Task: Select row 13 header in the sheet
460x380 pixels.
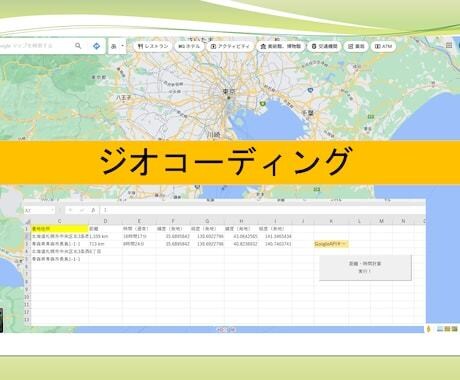Action: (x=27, y=320)
